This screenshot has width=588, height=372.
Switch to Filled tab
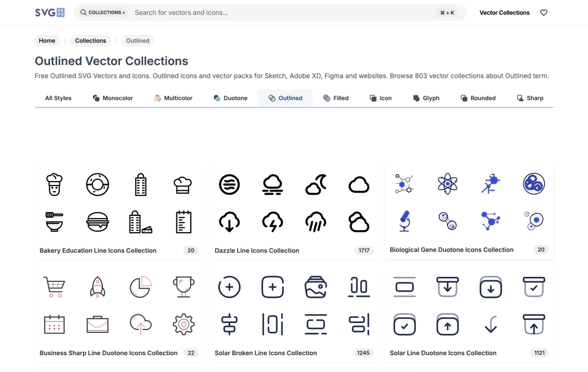tap(335, 98)
